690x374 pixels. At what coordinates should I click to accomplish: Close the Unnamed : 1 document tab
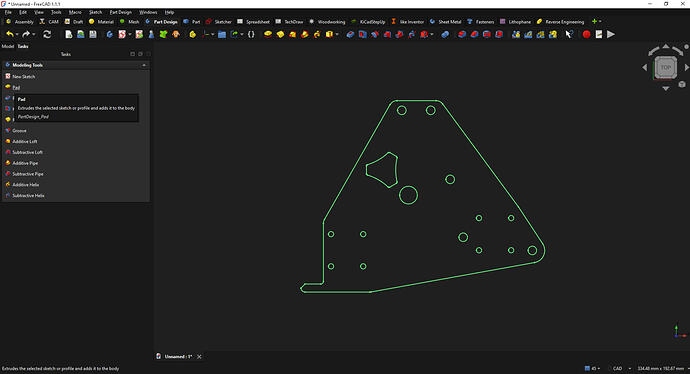199,356
